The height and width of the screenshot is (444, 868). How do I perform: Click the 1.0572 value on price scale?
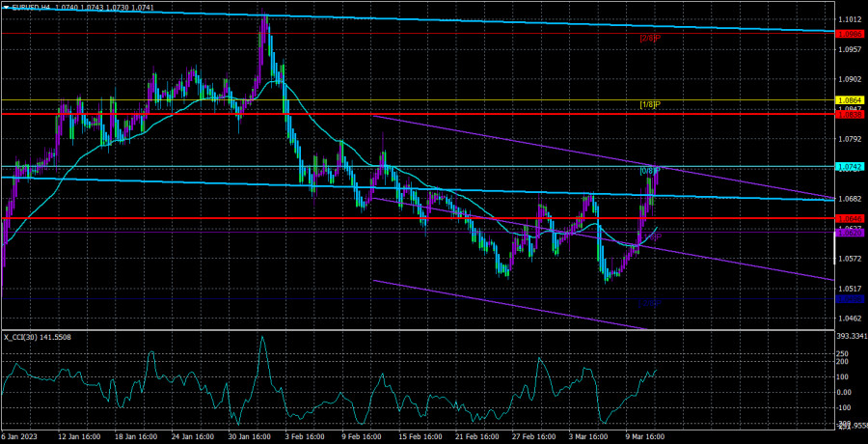click(850, 259)
